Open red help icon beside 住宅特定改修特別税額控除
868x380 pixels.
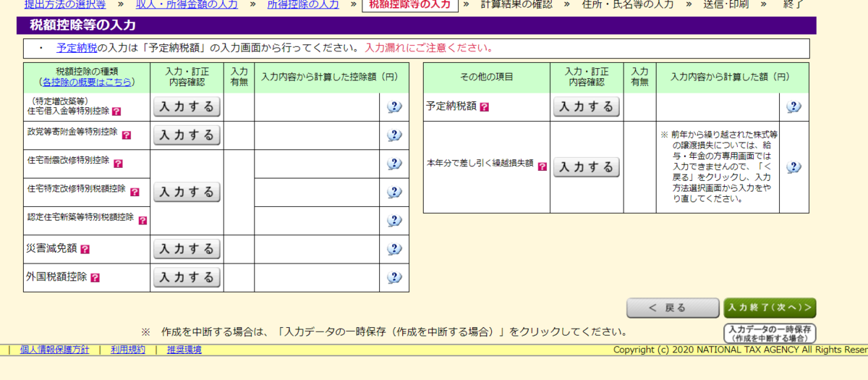(x=135, y=192)
